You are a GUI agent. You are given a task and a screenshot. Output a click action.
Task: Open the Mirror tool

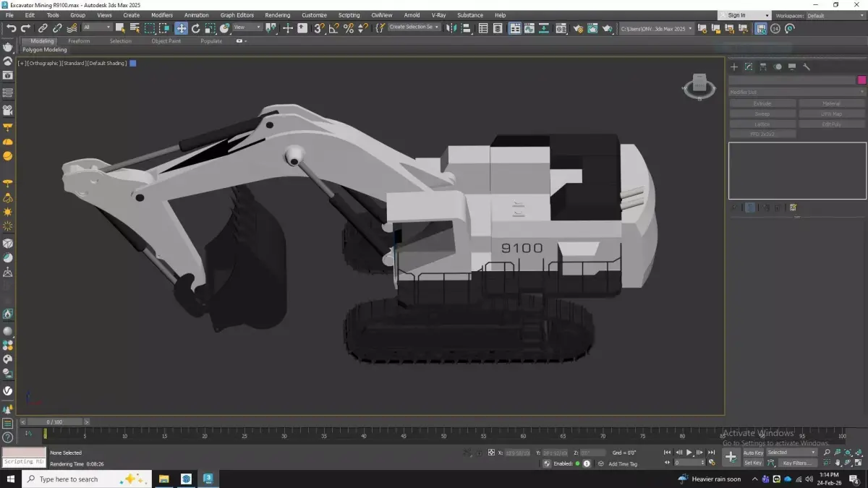point(451,28)
